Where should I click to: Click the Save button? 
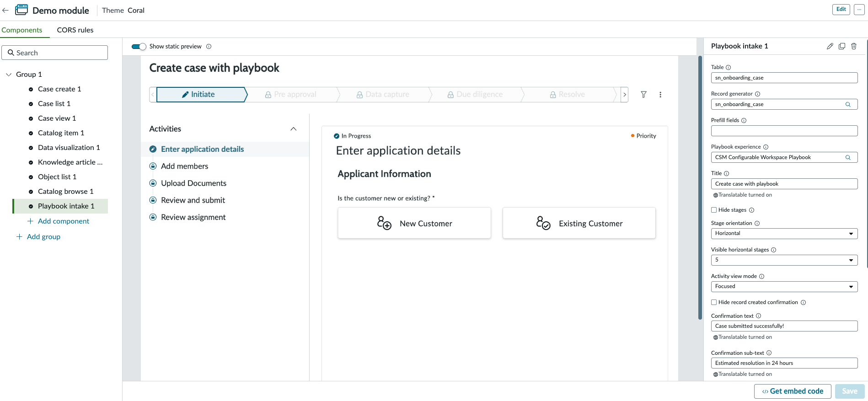click(850, 391)
